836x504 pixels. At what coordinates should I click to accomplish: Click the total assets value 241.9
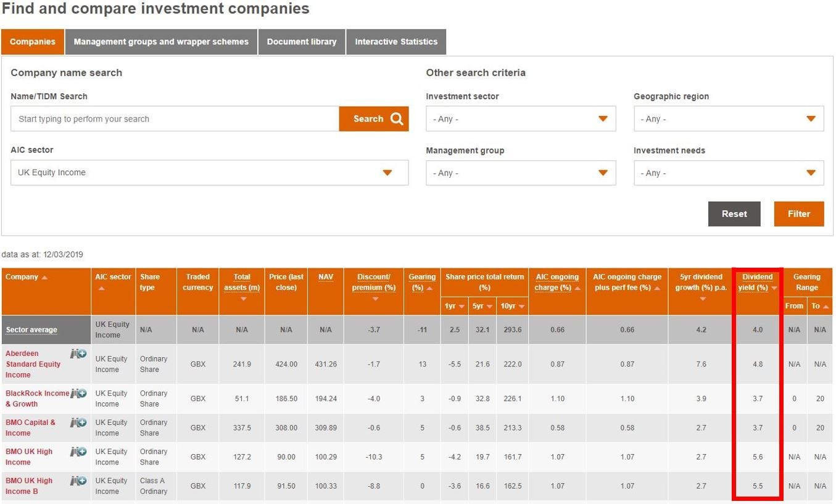[x=242, y=365]
